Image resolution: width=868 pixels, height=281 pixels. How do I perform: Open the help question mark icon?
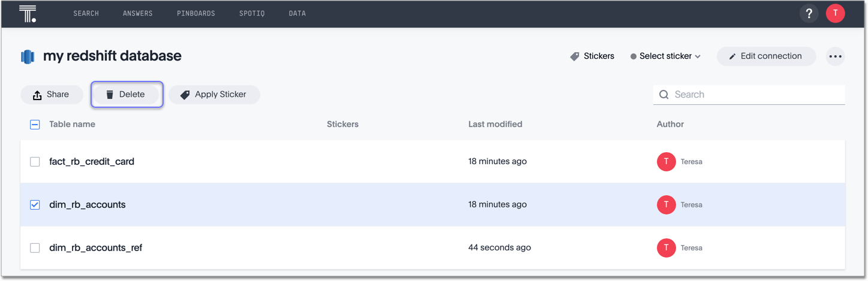(809, 13)
